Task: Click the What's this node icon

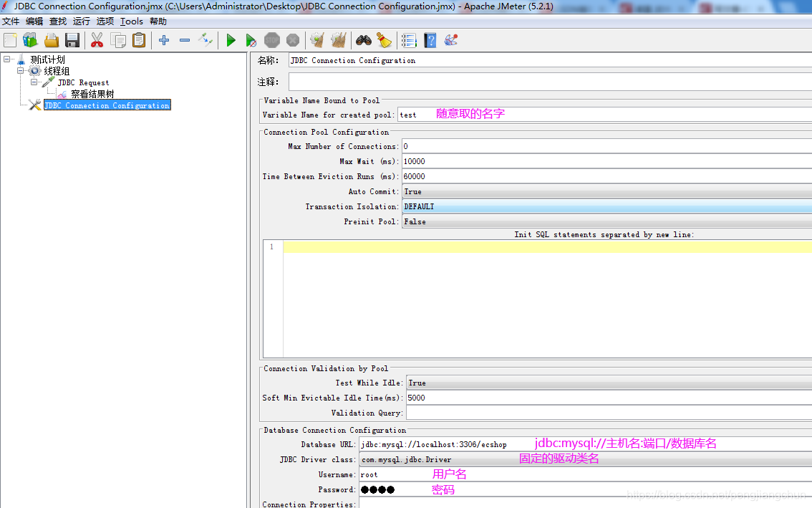Action: click(x=450, y=40)
